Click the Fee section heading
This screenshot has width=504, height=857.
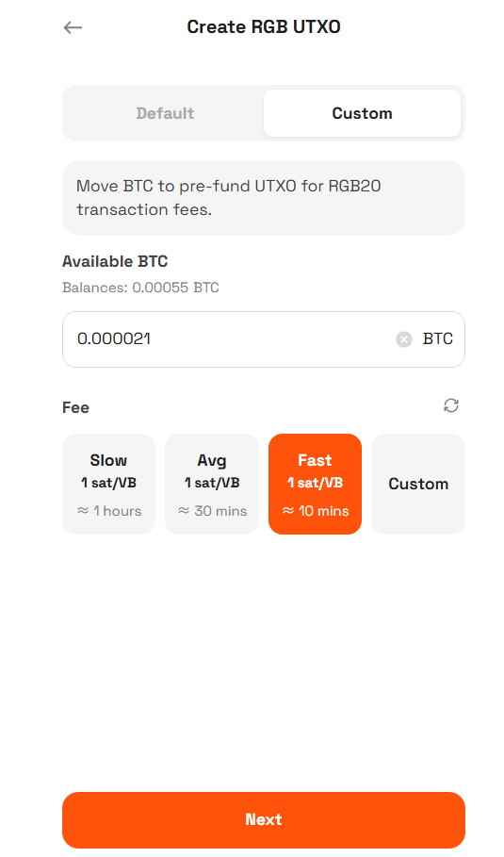pyautogui.click(x=75, y=407)
